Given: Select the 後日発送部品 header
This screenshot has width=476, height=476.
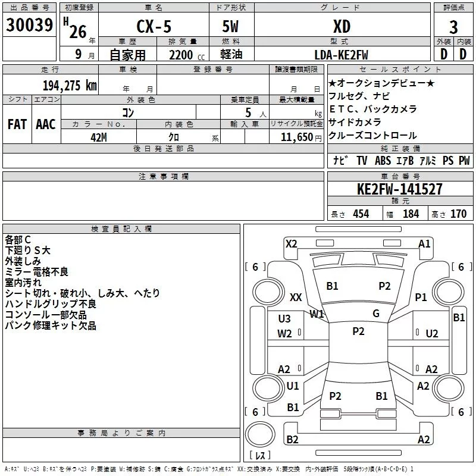Looking at the screenshot, I should [x=163, y=148].
